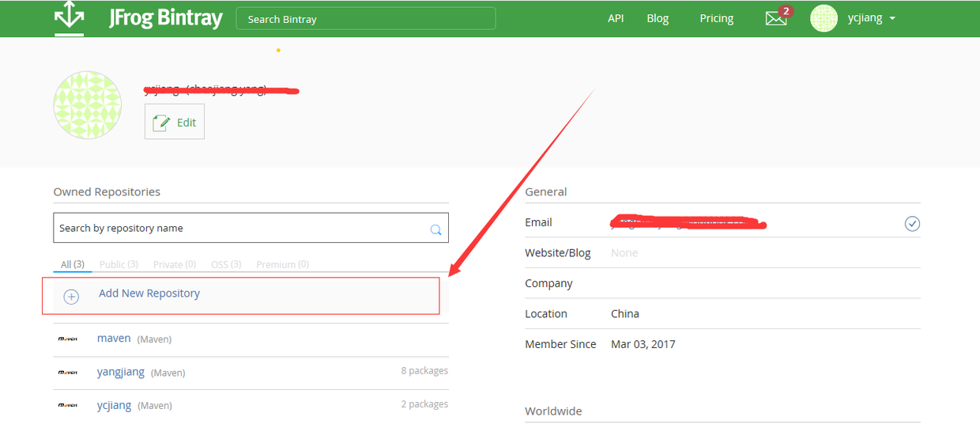The width and height of the screenshot is (980, 428).
Task: Open the API link
Action: [x=616, y=18]
